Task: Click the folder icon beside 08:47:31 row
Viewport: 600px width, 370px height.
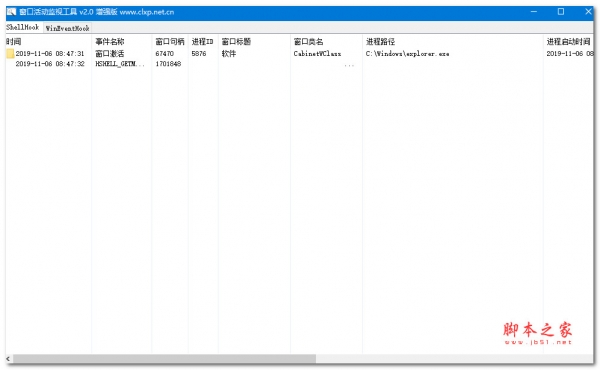Action: point(10,54)
